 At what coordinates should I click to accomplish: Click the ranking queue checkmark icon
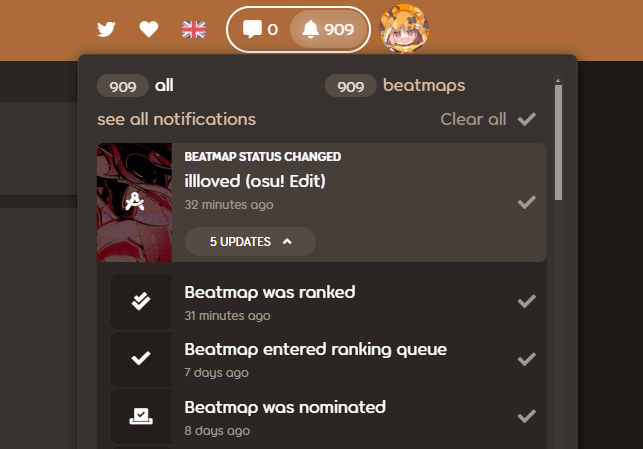[141, 358]
